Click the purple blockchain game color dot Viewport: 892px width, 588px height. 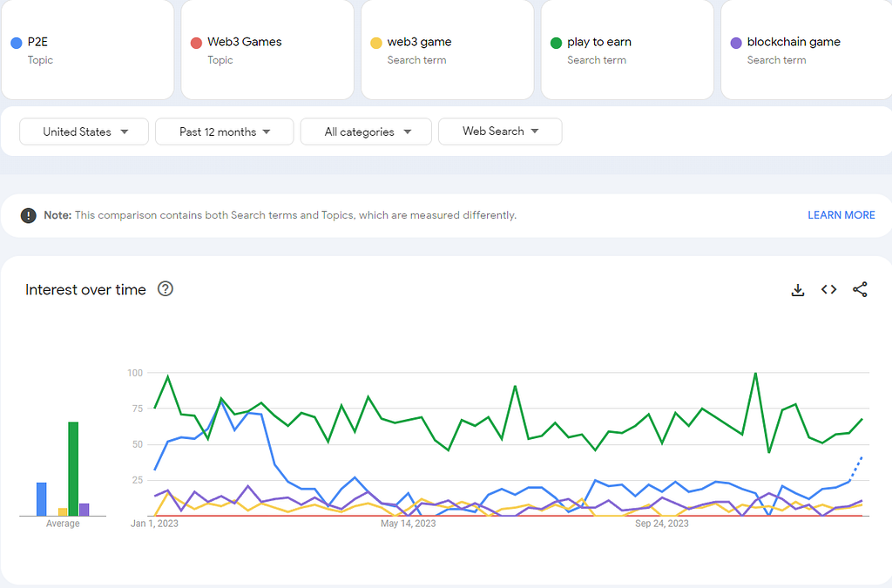coord(736,43)
